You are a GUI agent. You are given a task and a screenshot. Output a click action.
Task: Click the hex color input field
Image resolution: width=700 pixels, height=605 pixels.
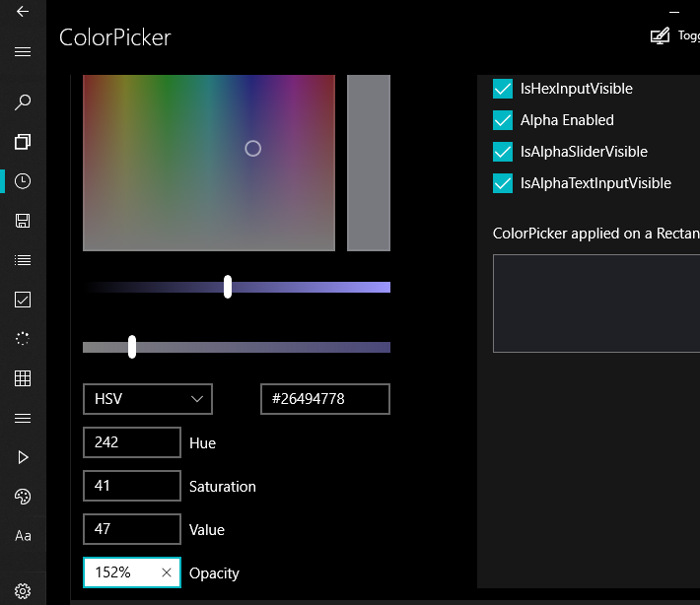coord(325,399)
